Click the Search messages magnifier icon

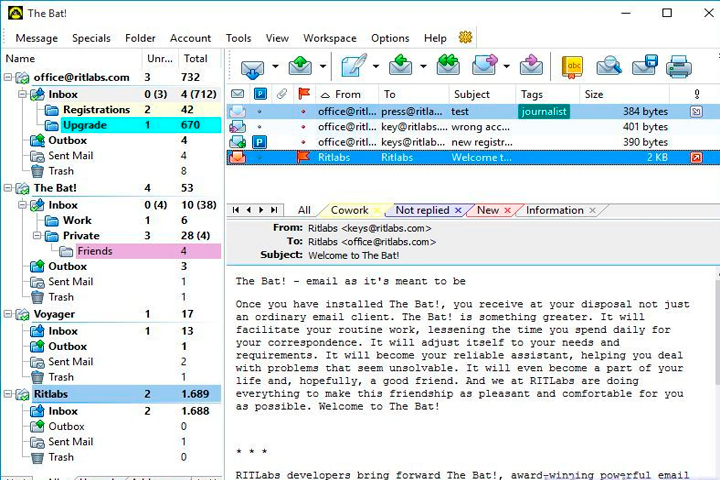click(x=609, y=66)
